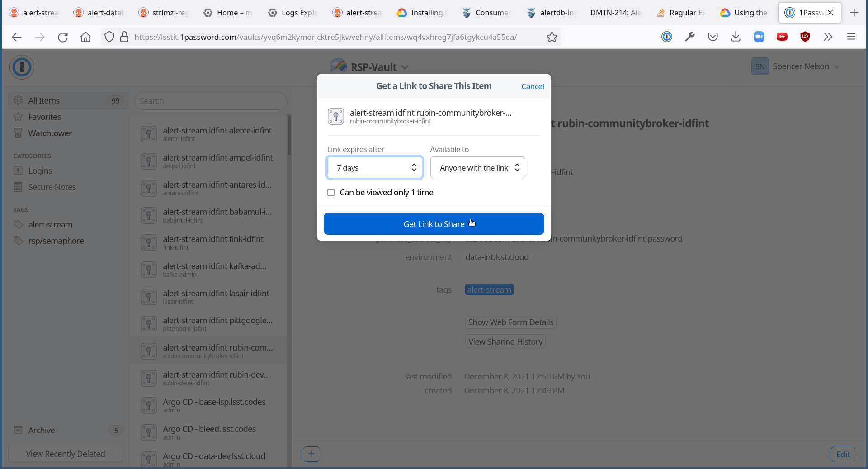
Task: Click the Get Link to Share button
Action: (x=434, y=224)
